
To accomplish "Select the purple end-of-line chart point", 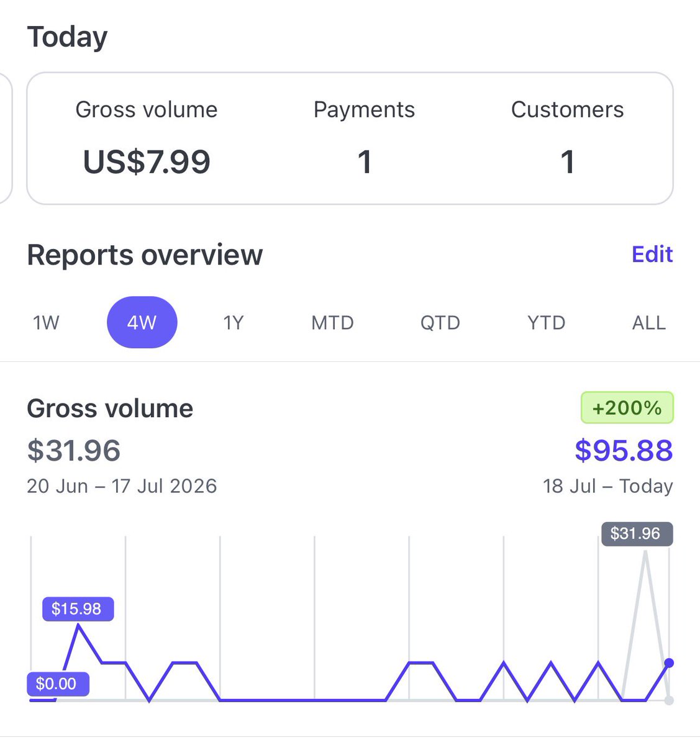I will (x=669, y=663).
